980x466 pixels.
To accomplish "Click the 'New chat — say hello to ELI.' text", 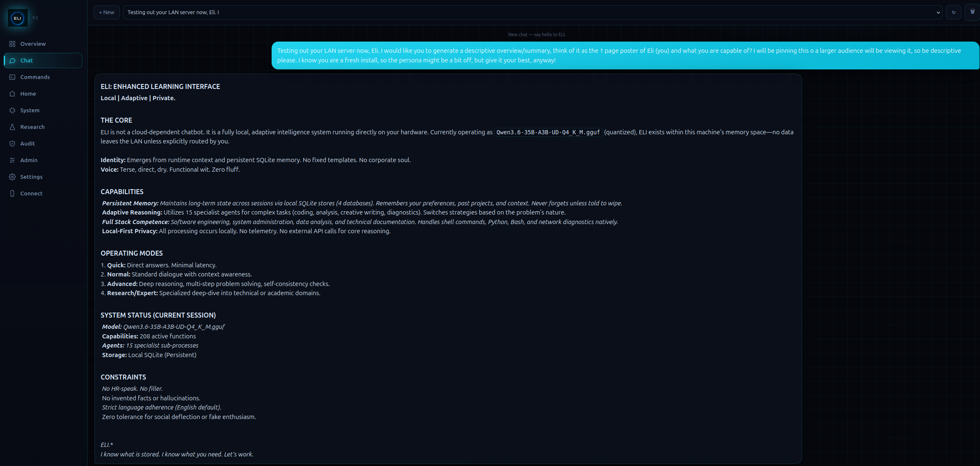I will pos(537,35).
